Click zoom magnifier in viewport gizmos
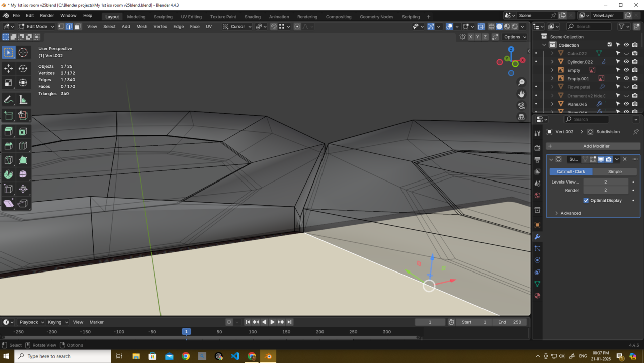Viewport: 644px width, 363px height. 521,82
